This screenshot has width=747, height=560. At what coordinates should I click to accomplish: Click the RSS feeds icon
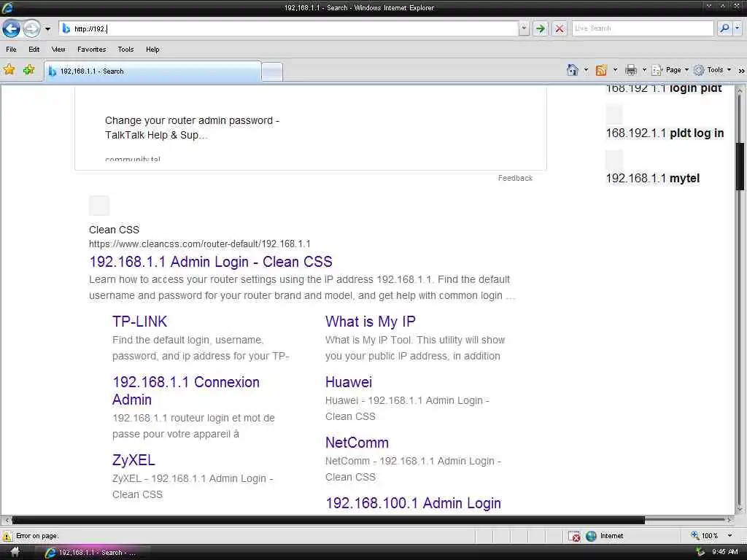click(601, 70)
